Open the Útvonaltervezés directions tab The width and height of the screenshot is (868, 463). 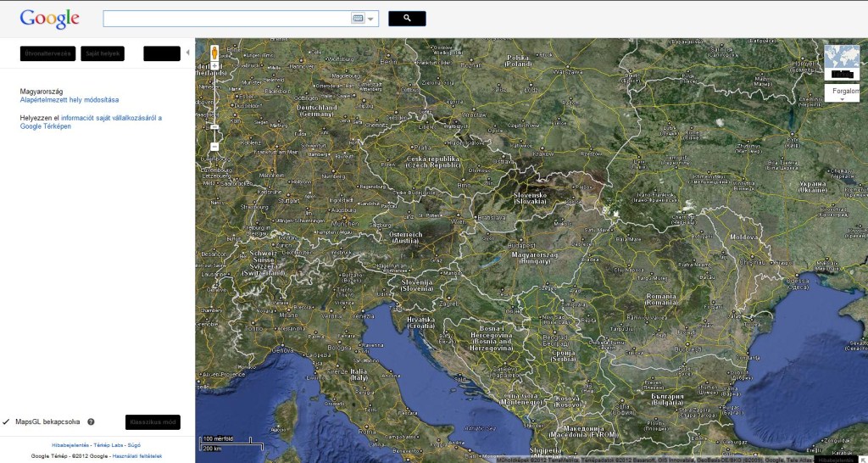coord(47,53)
